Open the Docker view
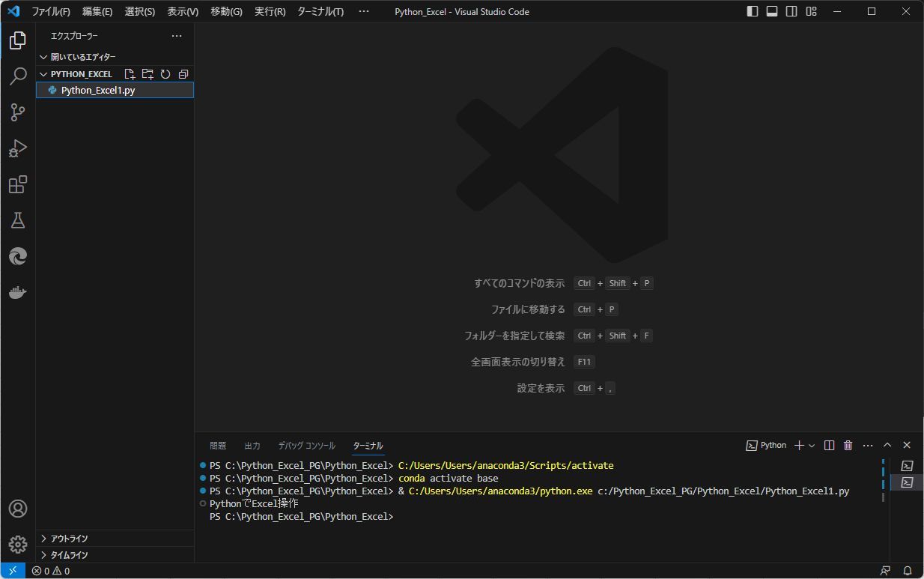This screenshot has width=924, height=579. [18, 292]
